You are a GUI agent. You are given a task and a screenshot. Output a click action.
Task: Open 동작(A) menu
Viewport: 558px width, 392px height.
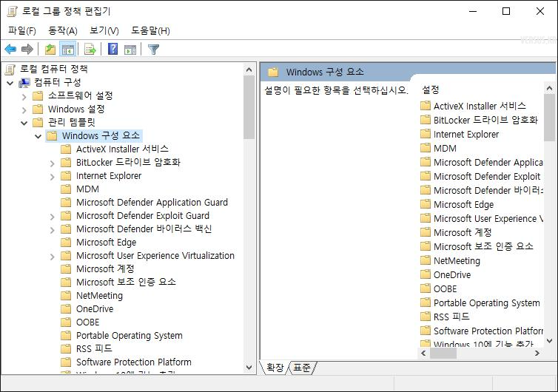click(63, 30)
